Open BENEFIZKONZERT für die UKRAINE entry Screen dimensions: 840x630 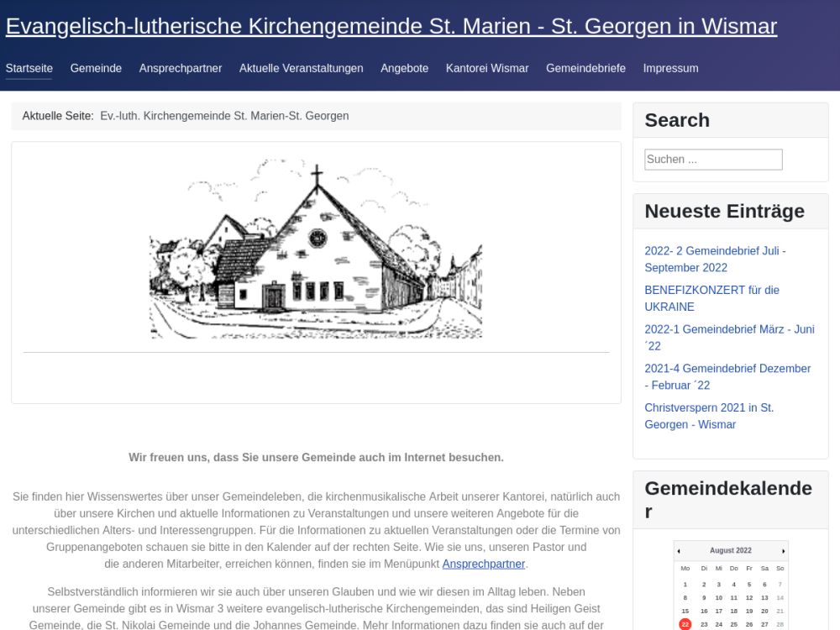[x=711, y=298]
